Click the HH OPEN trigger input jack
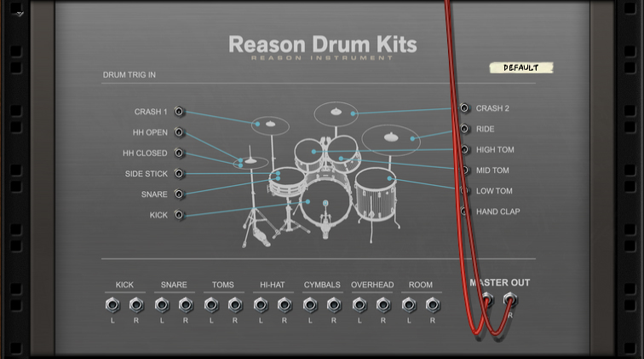The image size is (644, 359). (x=179, y=132)
